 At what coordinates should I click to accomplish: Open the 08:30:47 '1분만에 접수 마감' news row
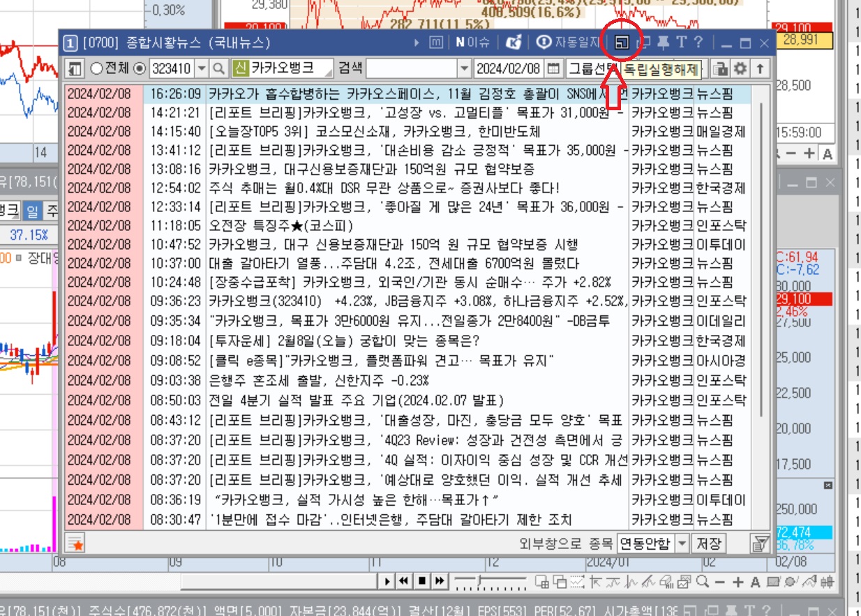[407, 520]
